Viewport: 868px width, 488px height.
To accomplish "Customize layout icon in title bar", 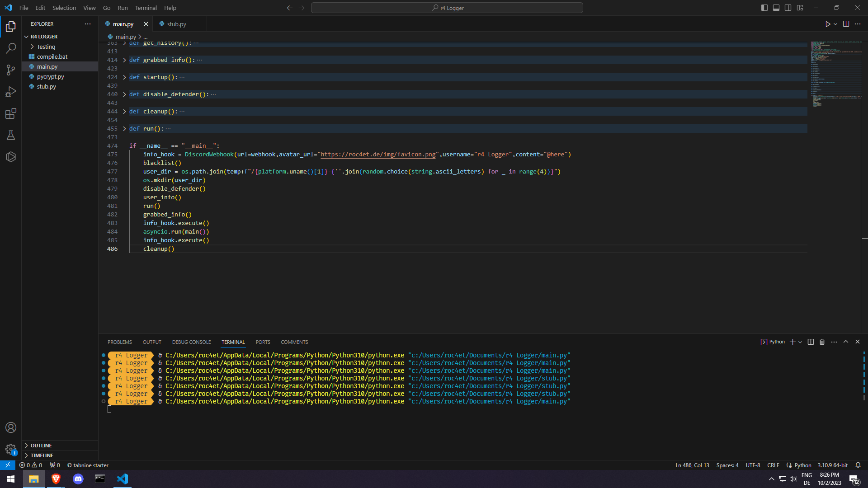I will [x=800, y=8].
